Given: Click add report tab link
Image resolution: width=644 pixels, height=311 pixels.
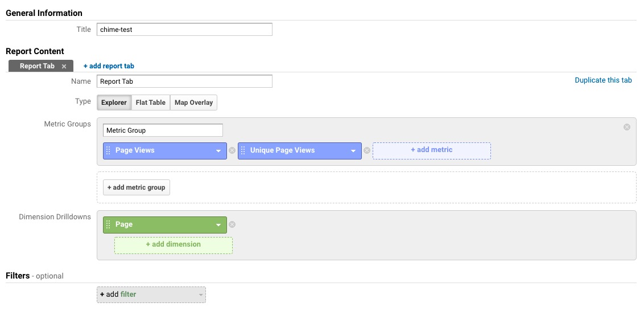Looking at the screenshot, I should point(109,66).
